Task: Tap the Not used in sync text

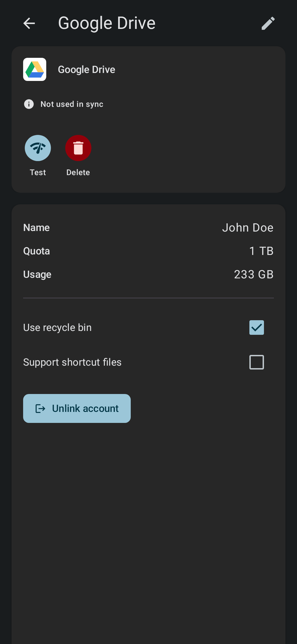Action: [x=72, y=104]
